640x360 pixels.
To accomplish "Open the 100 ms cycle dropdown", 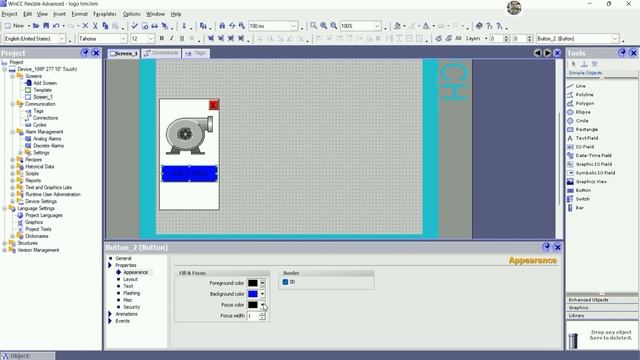I will pyautogui.click(x=293, y=26).
